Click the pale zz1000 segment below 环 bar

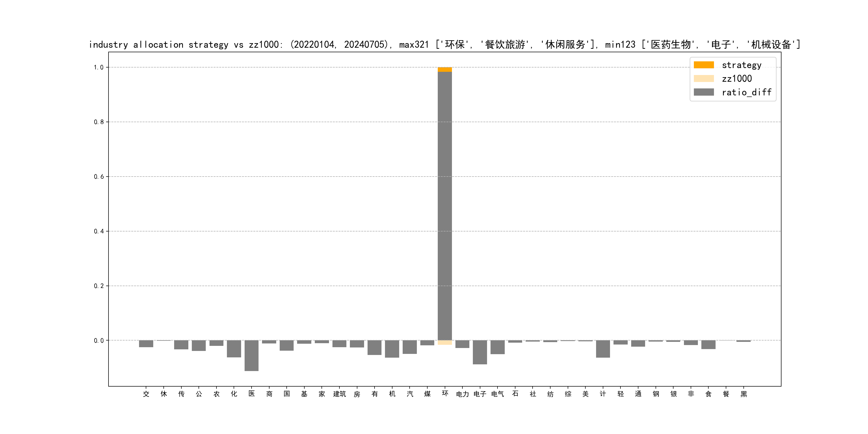444,342
